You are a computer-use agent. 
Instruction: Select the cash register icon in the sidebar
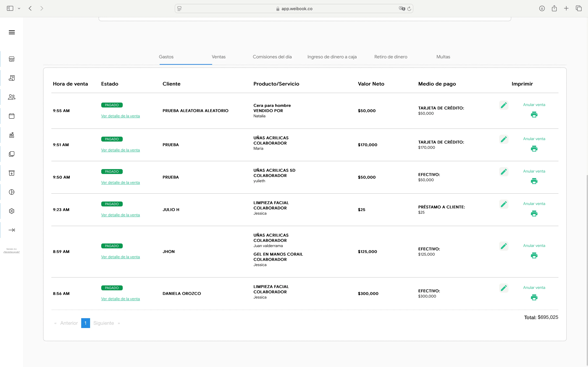tap(11, 135)
